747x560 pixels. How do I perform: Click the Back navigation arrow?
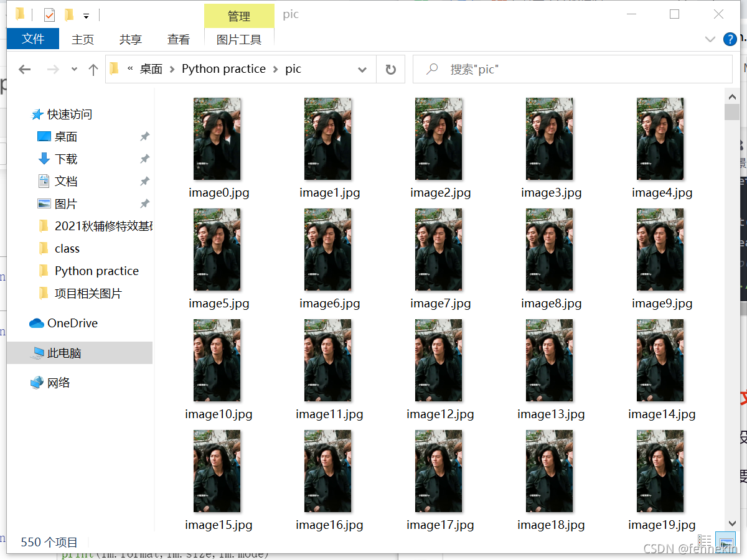pos(25,70)
